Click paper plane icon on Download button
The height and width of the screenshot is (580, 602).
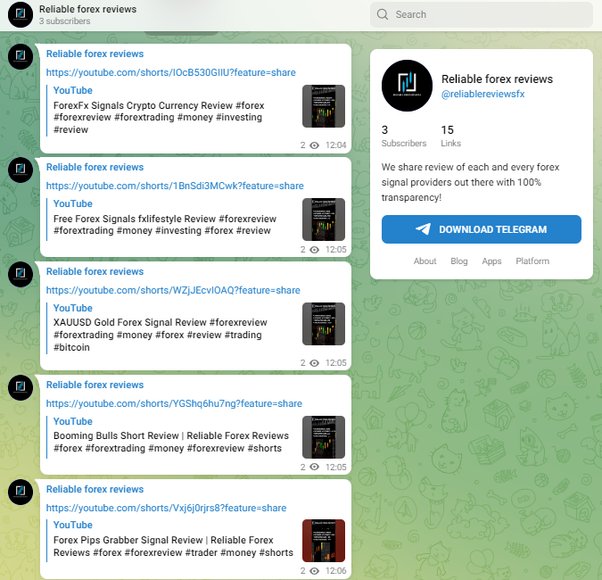coord(423,229)
